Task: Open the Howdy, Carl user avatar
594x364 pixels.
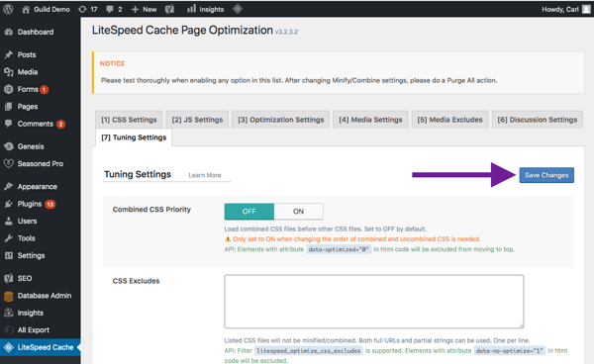Action: [x=586, y=9]
